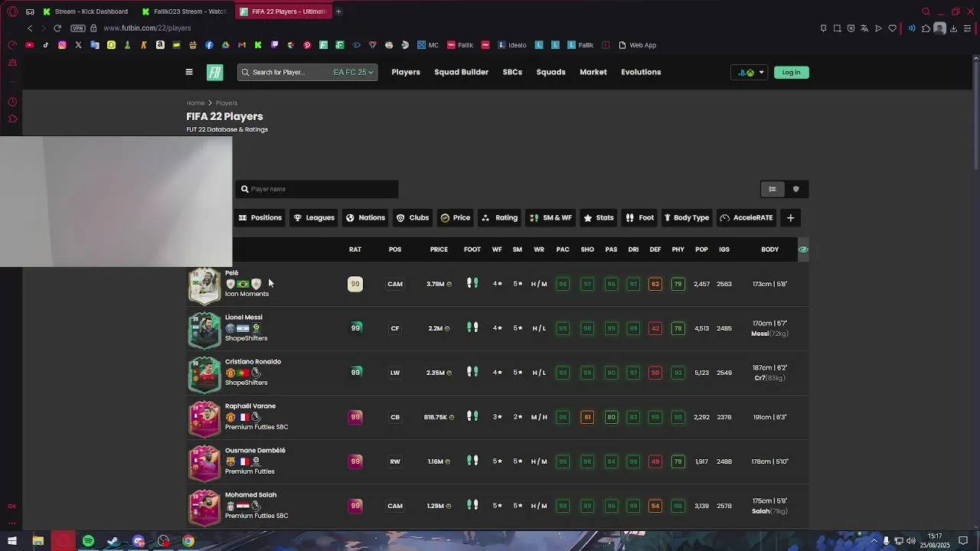Sort table by PRICE column
980x551 pixels.
(x=439, y=249)
